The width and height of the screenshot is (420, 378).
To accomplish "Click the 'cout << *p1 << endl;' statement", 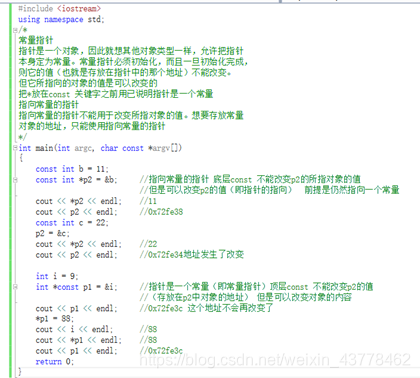I will click(x=79, y=340).
